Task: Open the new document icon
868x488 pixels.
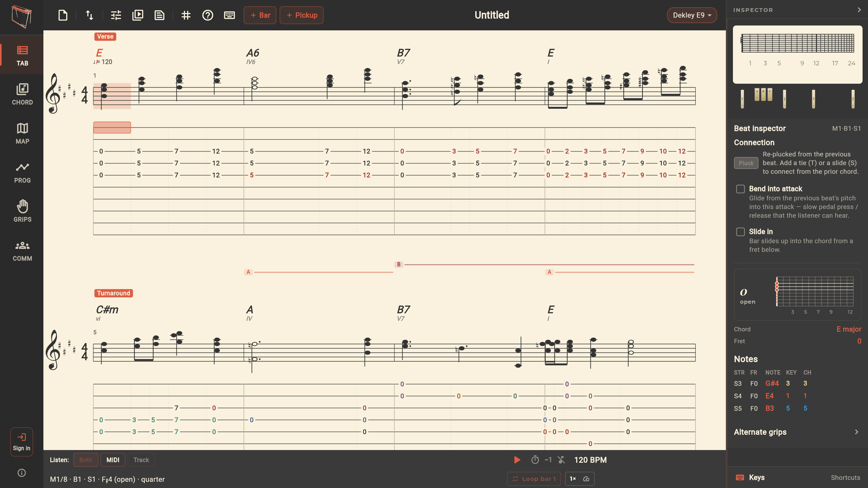Action: pyautogui.click(x=63, y=15)
